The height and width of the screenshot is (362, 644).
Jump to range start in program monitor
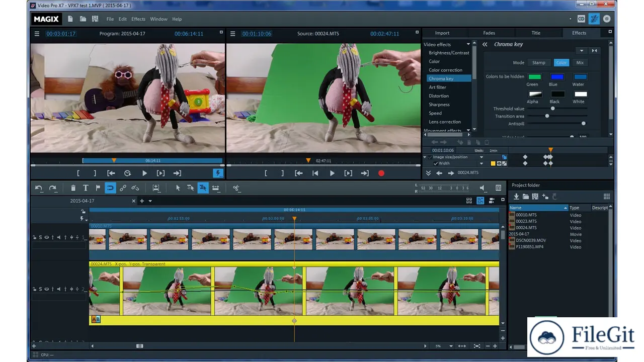(x=111, y=173)
